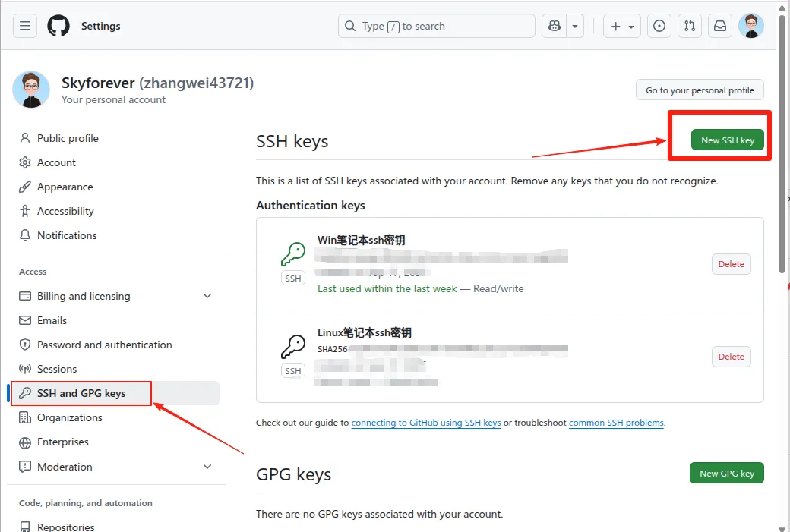The height and width of the screenshot is (532, 790).
Task: Select the Appearance settings item
Action: tap(65, 187)
